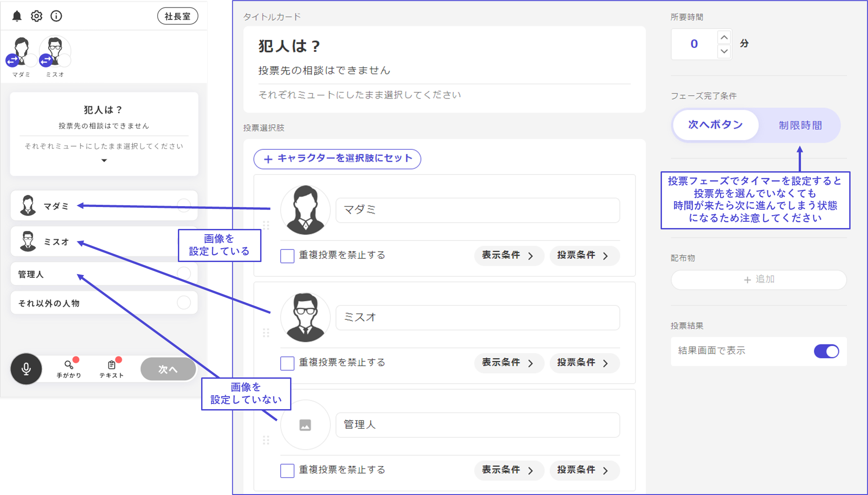The height and width of the screenshot is (495, 868).
Task: Click the info circle icon
Action: coord(56,16)
